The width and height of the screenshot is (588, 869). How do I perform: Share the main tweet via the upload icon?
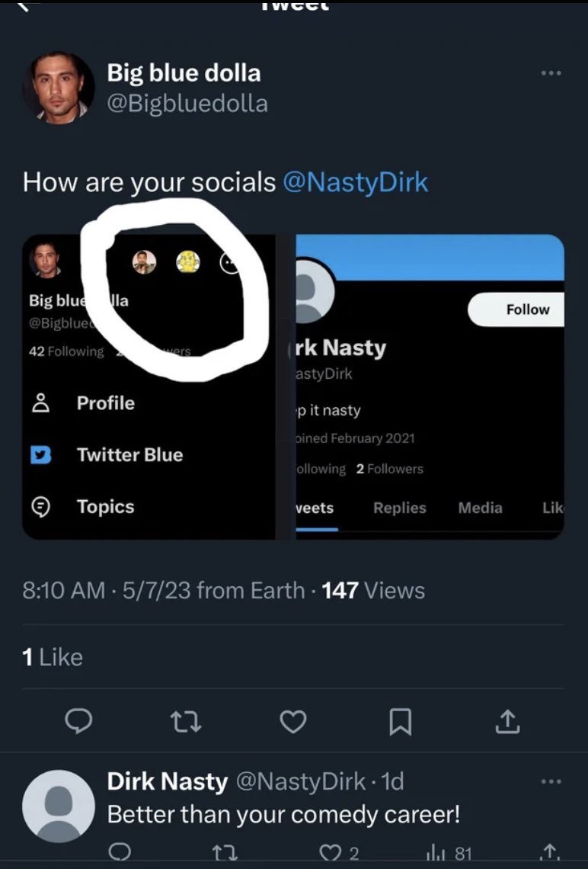point(507,721)
